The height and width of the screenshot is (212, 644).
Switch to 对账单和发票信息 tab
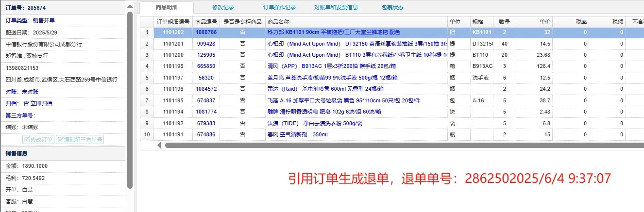point(336,7)
